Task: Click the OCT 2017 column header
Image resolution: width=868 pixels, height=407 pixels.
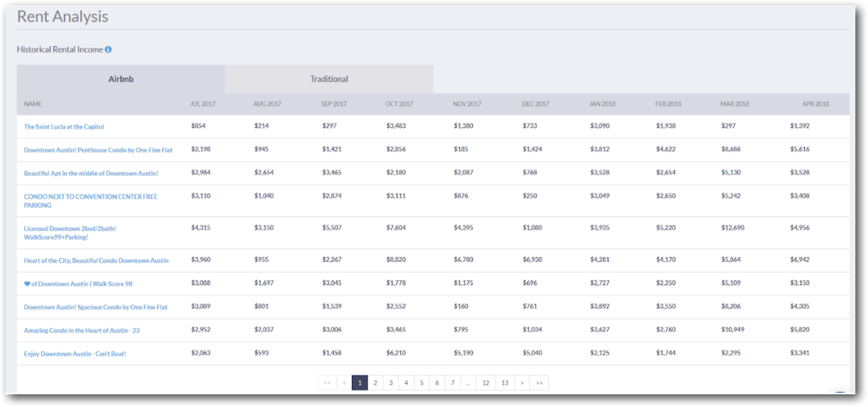Action: (x=399, y=104)
